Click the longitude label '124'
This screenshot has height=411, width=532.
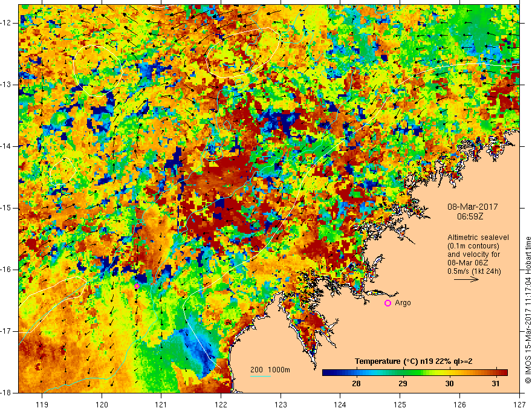pyautogui.click(x=340, y=404)
